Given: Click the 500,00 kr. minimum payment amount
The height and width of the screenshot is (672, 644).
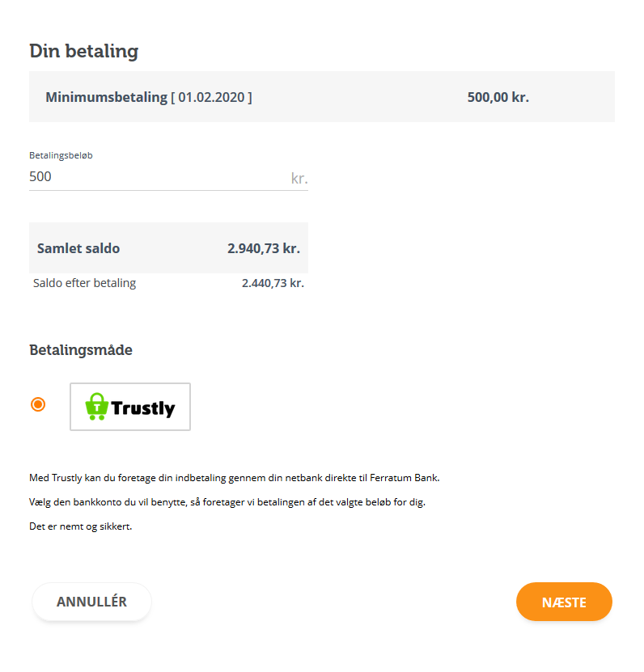Looking at the screenshot, I should [498, 97].
